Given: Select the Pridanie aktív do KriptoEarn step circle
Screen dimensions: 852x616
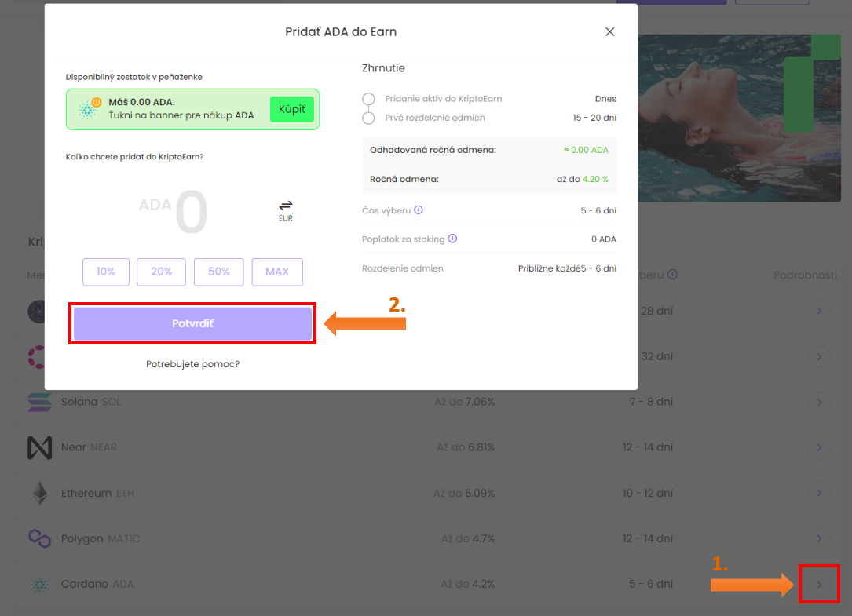Looking at the screenshot, I should click(x=368, y=99).
